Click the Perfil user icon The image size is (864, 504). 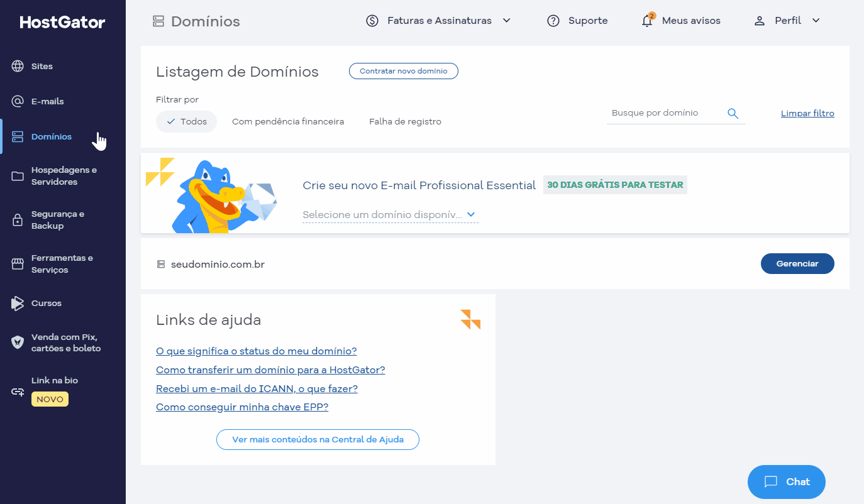(x=760, y=21)
